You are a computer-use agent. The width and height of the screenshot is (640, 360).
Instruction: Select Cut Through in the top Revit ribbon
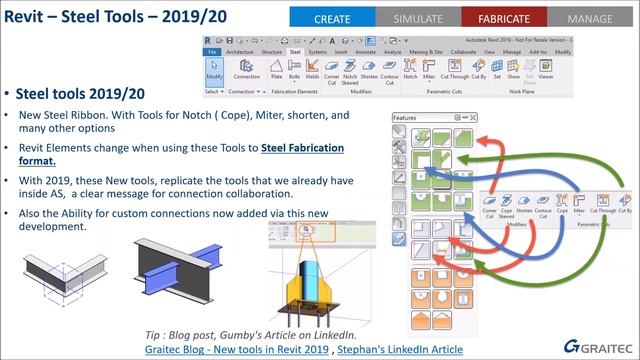point(454,69)
